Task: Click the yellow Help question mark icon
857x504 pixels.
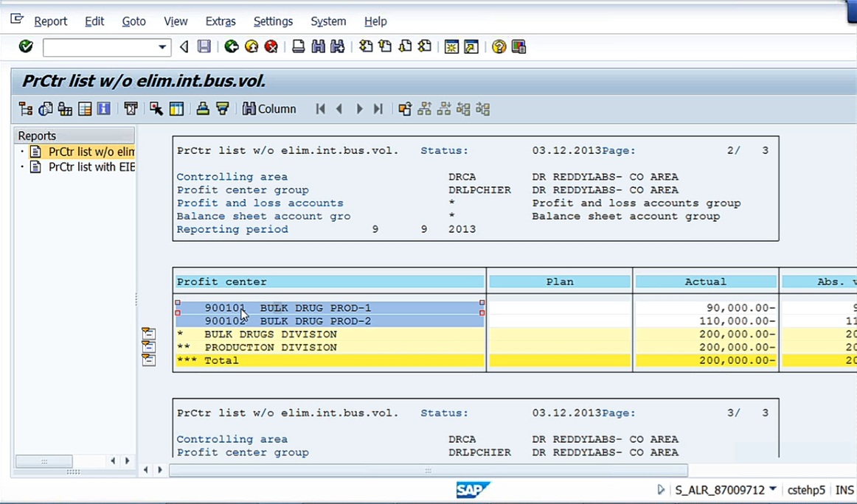Action: coord(499,47)
